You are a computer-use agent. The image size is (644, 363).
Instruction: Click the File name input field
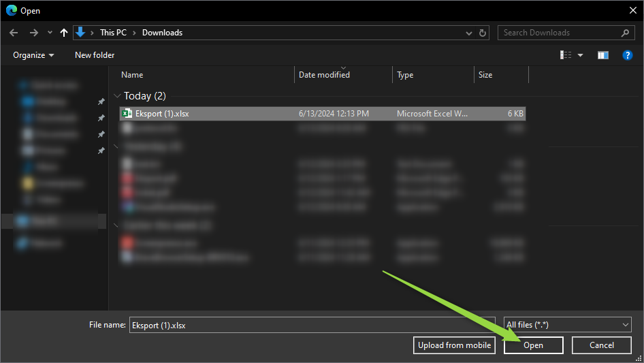tap(310, 325)
